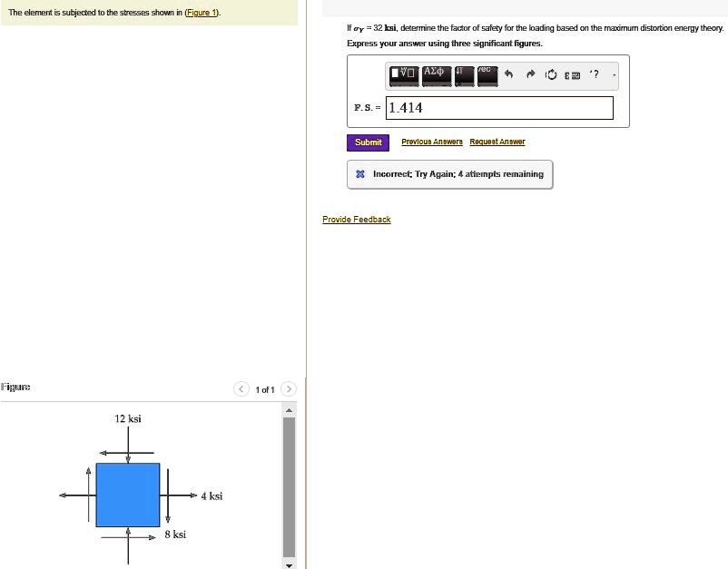Image resolution: width=728 pixels, height=569 pixels.
Task: Open the Figure 1 link
Action: 200,12
